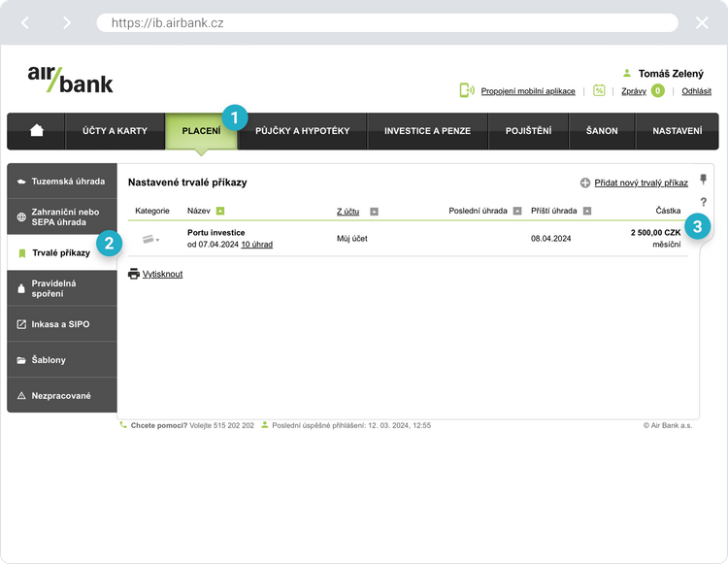Sort by Příští úhrada column arrow
This screenshot has width=728, height=564.
587,211
